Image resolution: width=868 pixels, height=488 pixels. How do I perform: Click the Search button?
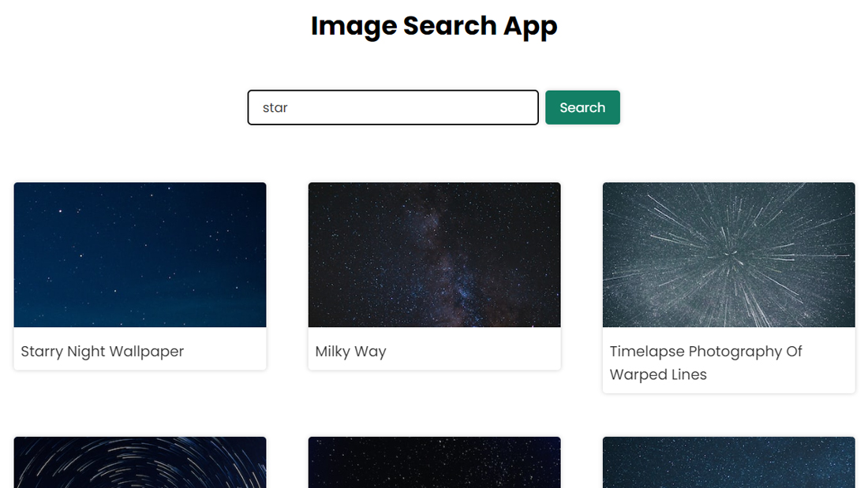click(582, 108)
